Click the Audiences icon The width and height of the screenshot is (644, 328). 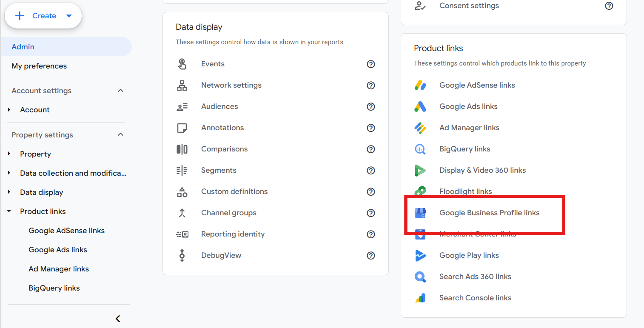182,106
